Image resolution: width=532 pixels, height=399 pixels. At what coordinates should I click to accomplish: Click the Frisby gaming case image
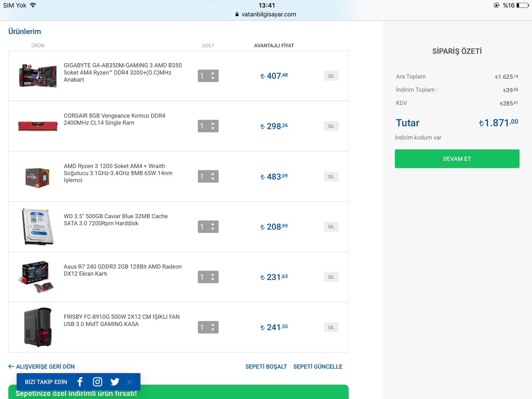[38, 327]
